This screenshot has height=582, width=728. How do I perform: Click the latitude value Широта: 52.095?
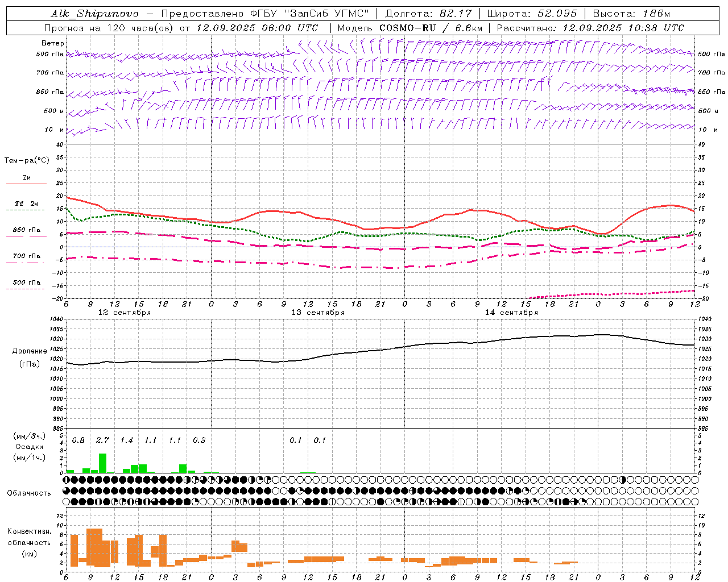pos(532,14)
